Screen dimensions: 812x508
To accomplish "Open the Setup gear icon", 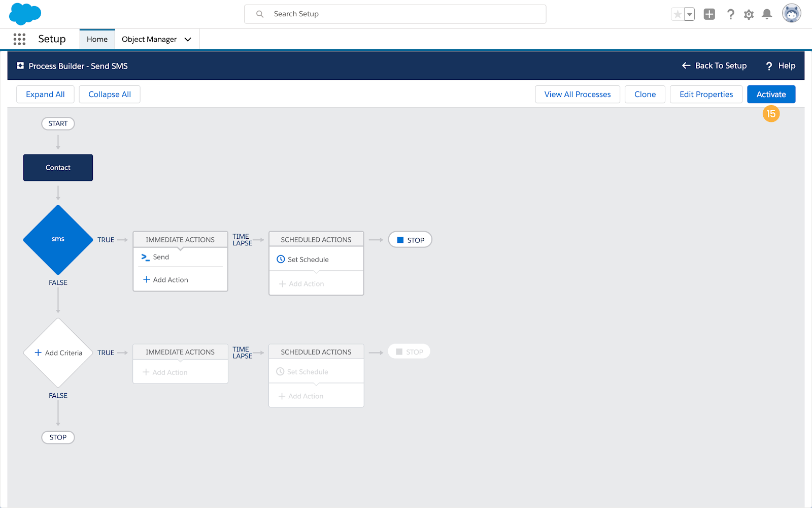I will click(x=749, y=14).
